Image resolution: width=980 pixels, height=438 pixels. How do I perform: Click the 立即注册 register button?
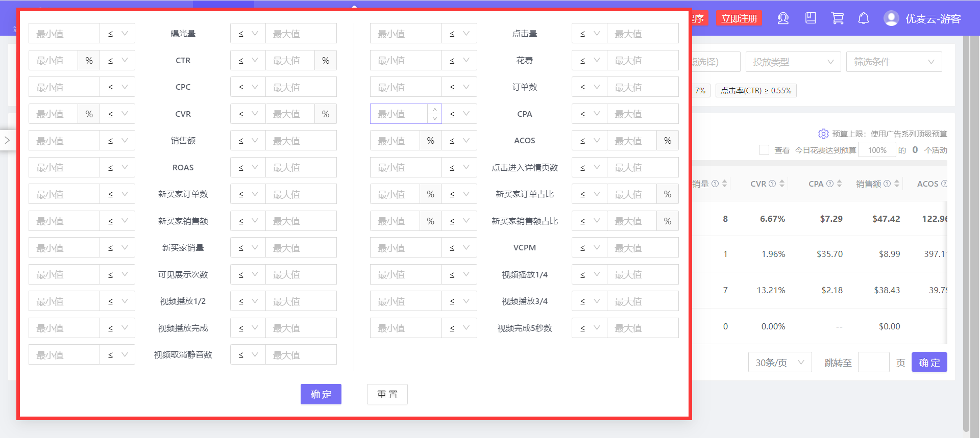[739, 19]
